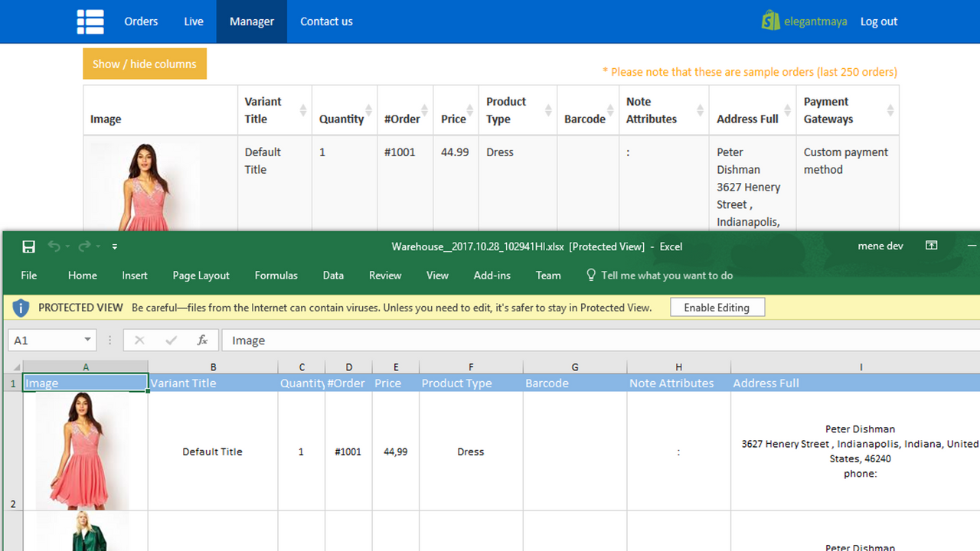Open Customize Quick Access Toolbar dropdown
The height and width of the screenshot is (551, 980).
[x=115, y=246]
